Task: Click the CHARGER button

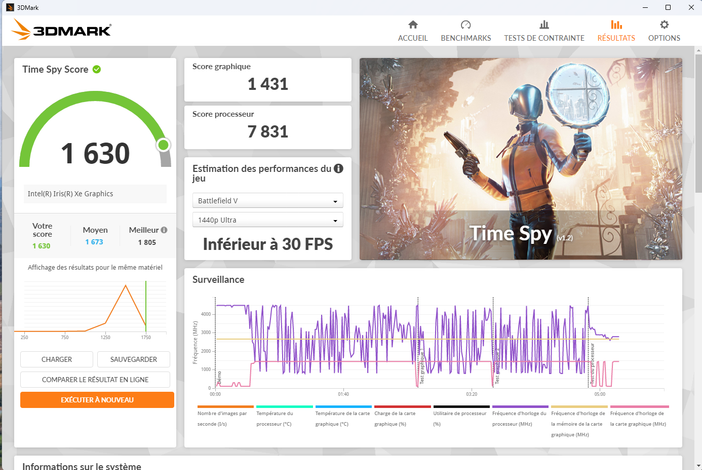Action: [56, 359]
